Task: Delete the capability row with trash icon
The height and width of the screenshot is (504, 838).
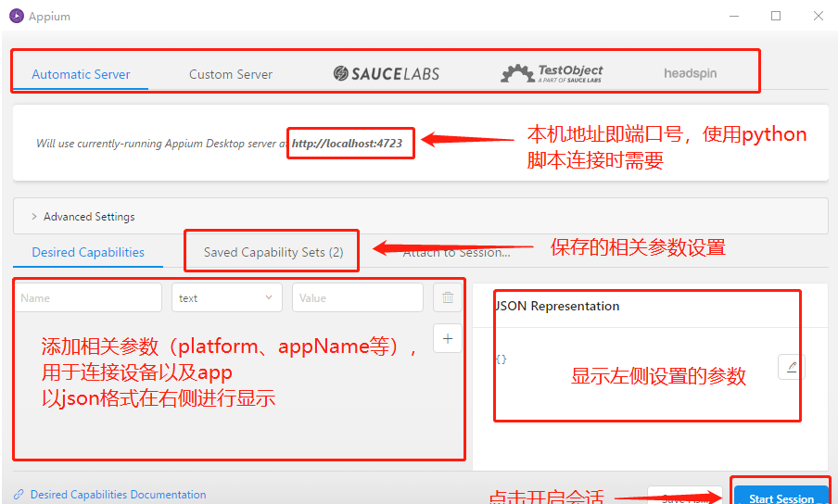Action: coord(448,297)
